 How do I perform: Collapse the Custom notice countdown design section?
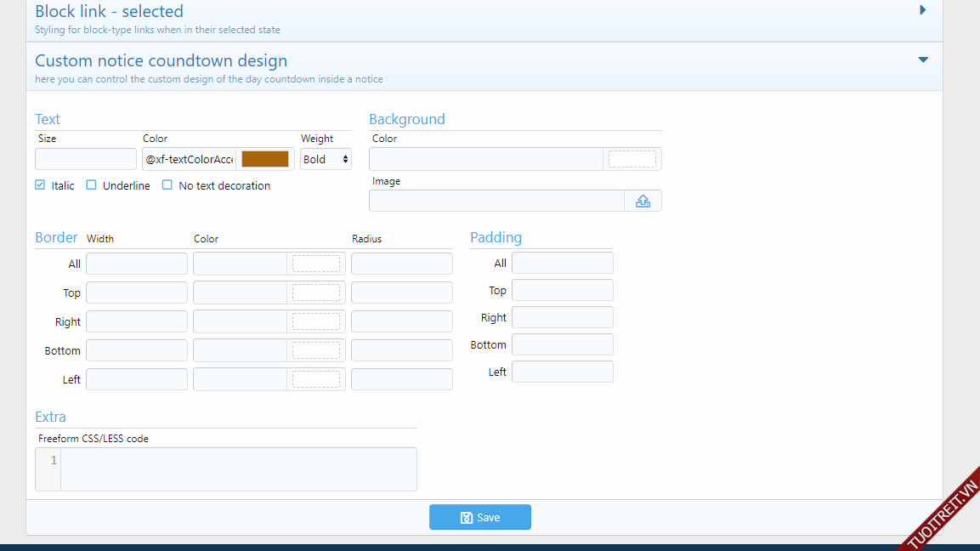pyautogui.click(x=923, y=60)
